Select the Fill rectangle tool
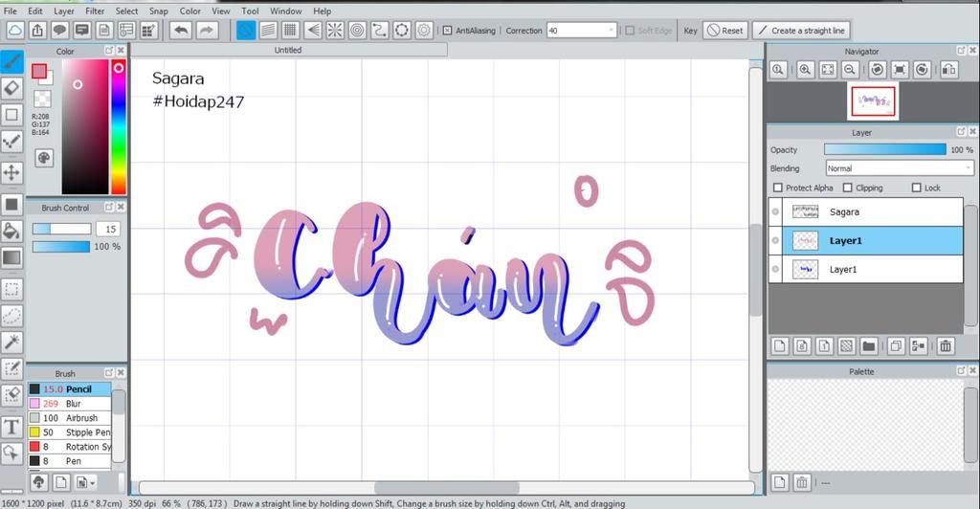 coord(11,204)
